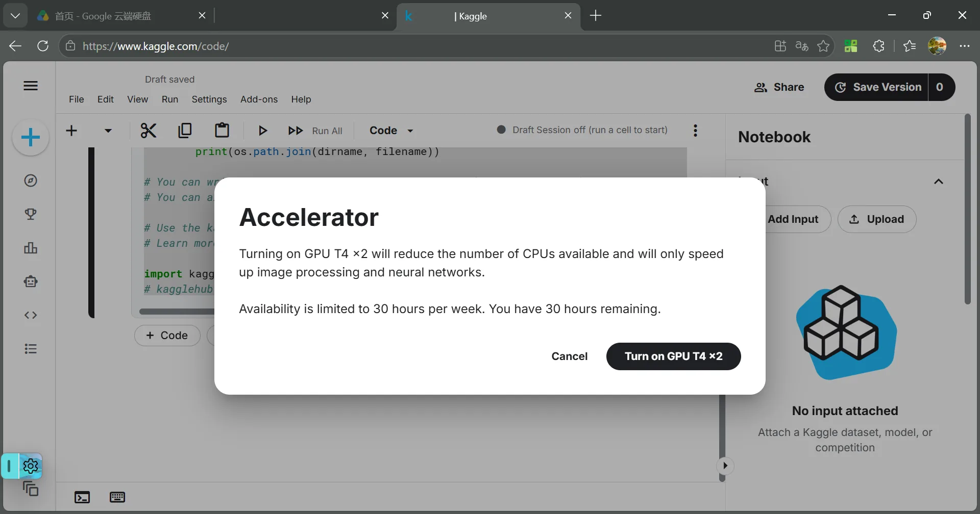This screenshot has width=980, height=514.
Task: Go back in browser
Action: [15, 46]
